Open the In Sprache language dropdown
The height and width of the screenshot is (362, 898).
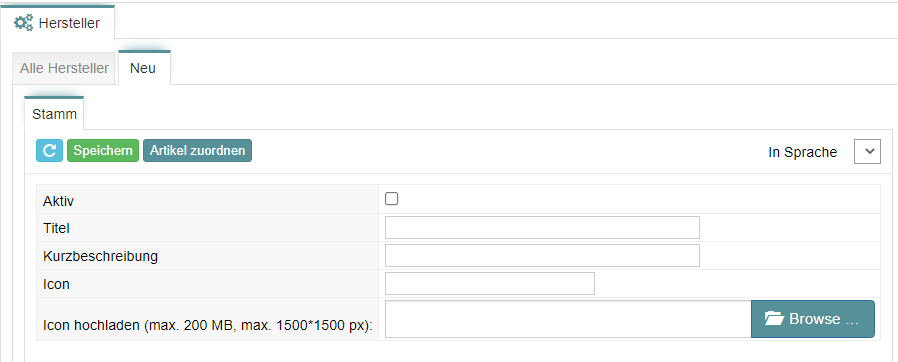(867, 152)
